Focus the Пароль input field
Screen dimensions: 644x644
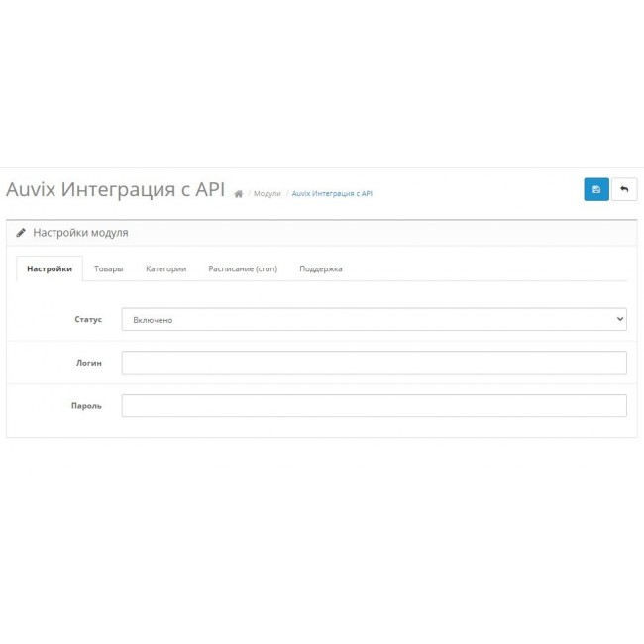click(x=374, y=406)
